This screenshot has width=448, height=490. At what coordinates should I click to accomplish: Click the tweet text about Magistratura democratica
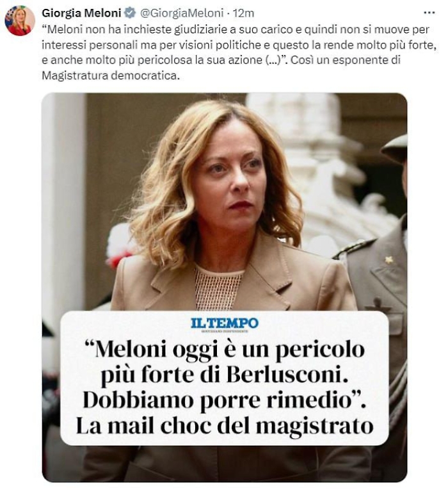239,52
